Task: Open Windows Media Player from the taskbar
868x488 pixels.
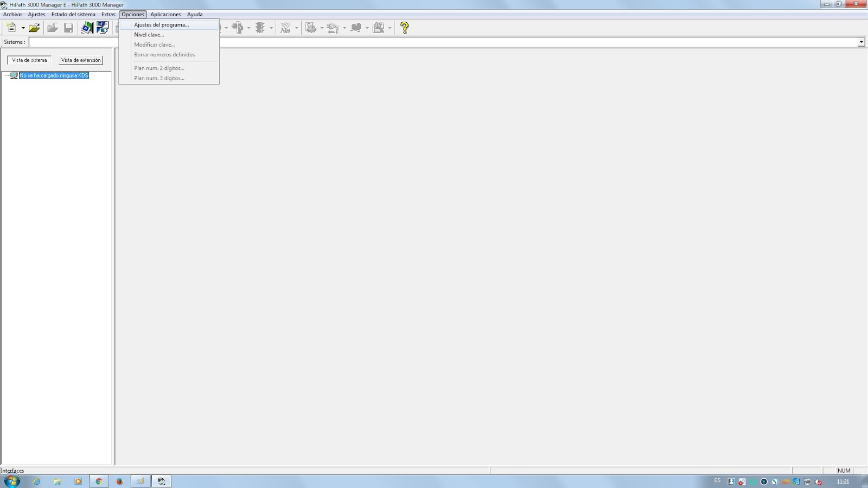Action: (x=78, y=481)
